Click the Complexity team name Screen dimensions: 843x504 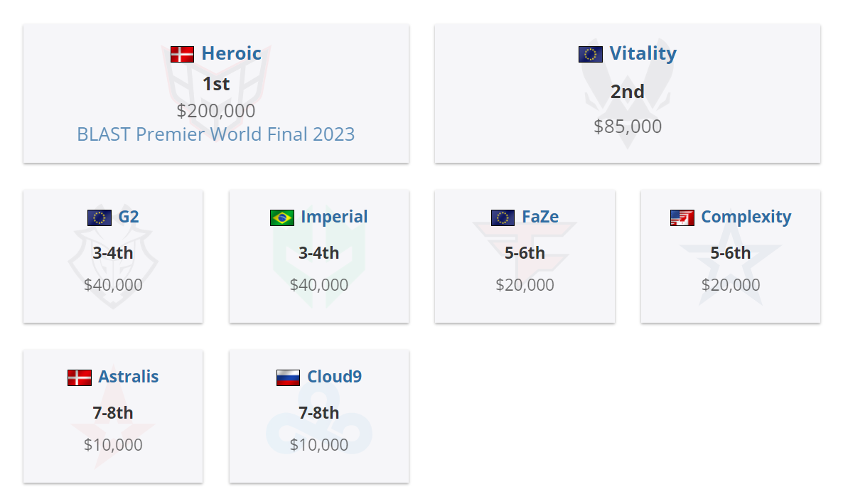click(x=746, y=217)
